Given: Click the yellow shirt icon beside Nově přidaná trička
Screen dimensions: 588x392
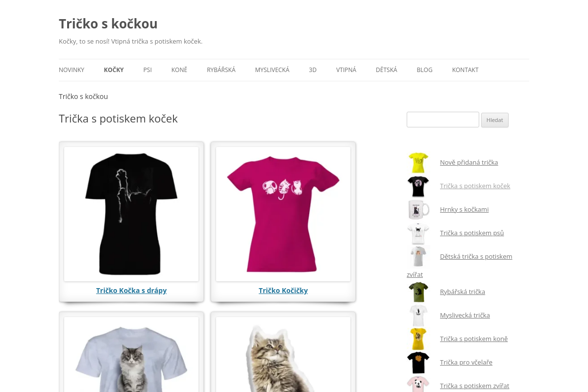Looking at the screenshot, I should click(418, 162).
